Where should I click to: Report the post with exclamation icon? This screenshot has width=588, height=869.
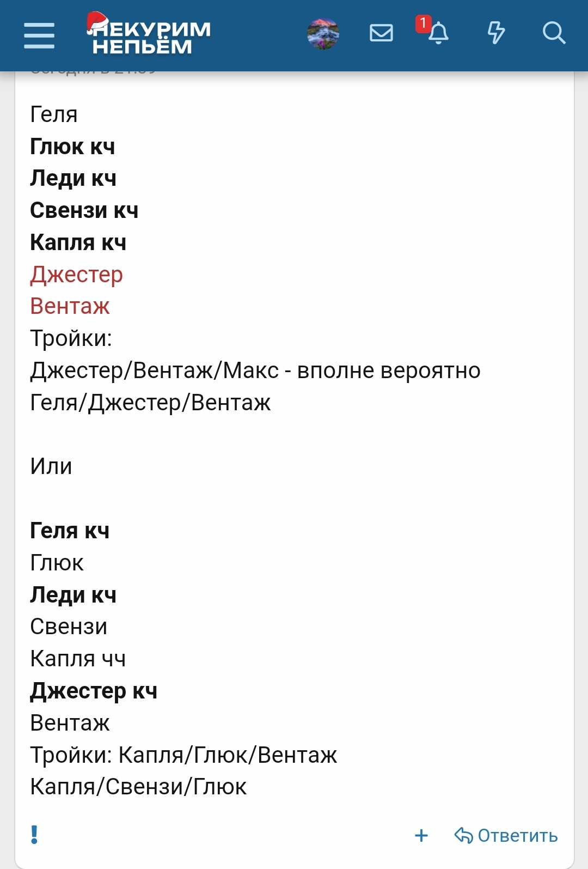34,835
